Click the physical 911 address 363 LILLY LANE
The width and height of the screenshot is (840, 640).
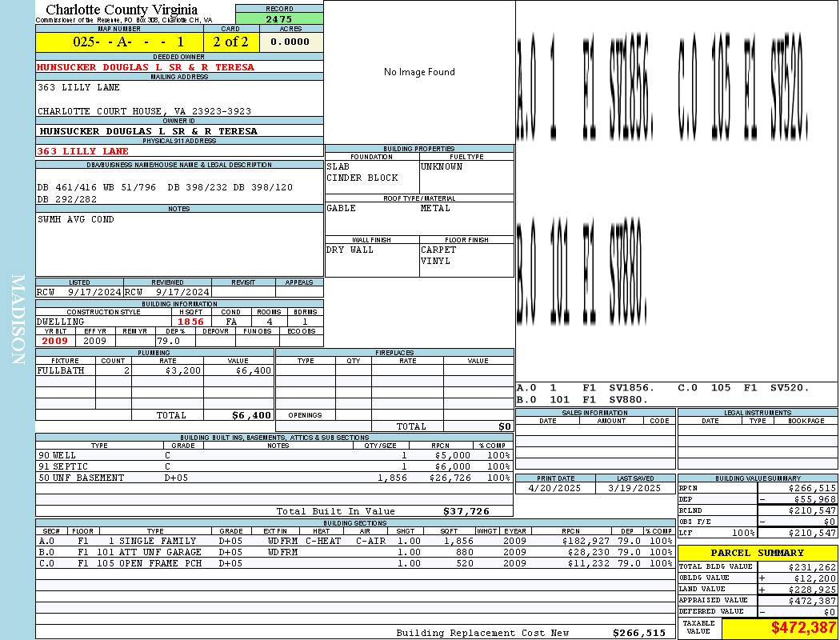[x=83, y=151]
